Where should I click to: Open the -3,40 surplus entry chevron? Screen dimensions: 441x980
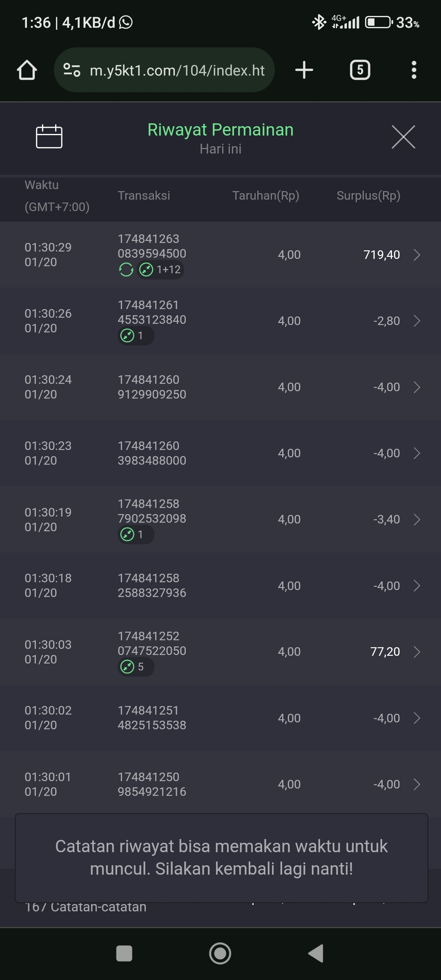coord(416,519)
